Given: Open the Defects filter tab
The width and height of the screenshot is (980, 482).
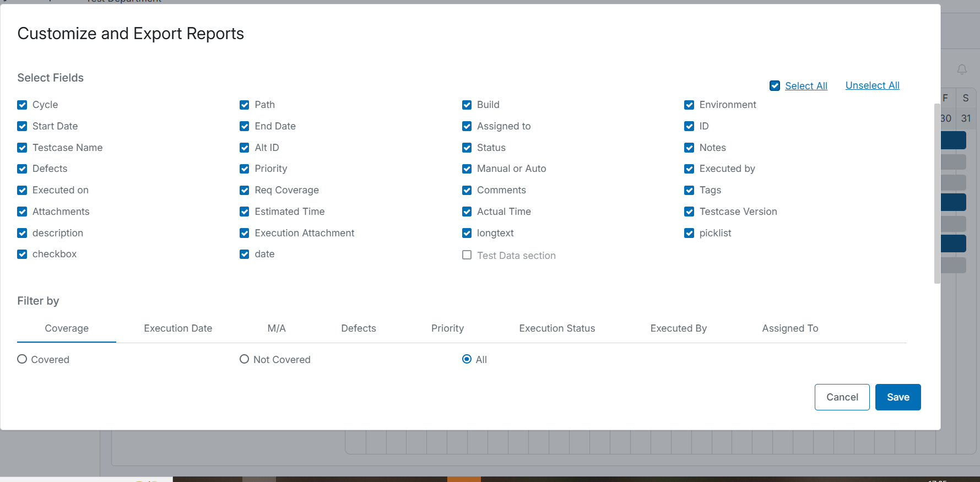Looking at the screenshot, I should pyautogui.click(x=359, y=328).
